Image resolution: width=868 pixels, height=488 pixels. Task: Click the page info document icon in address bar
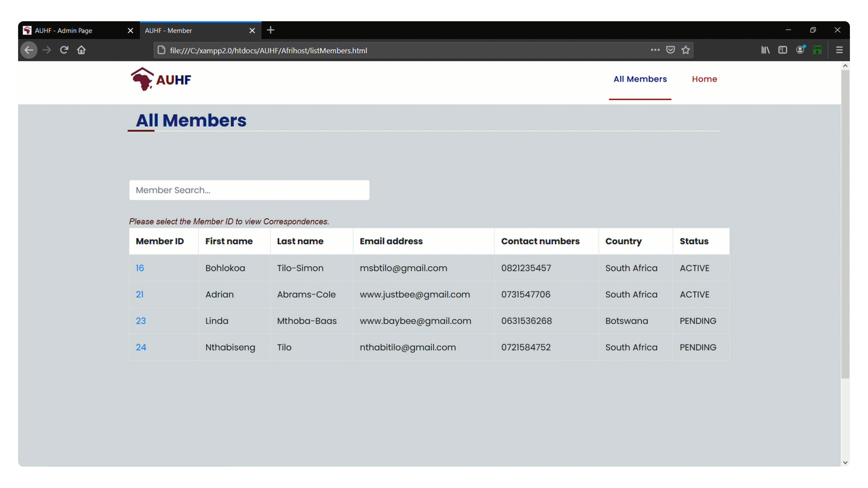[x=161, y=50]
